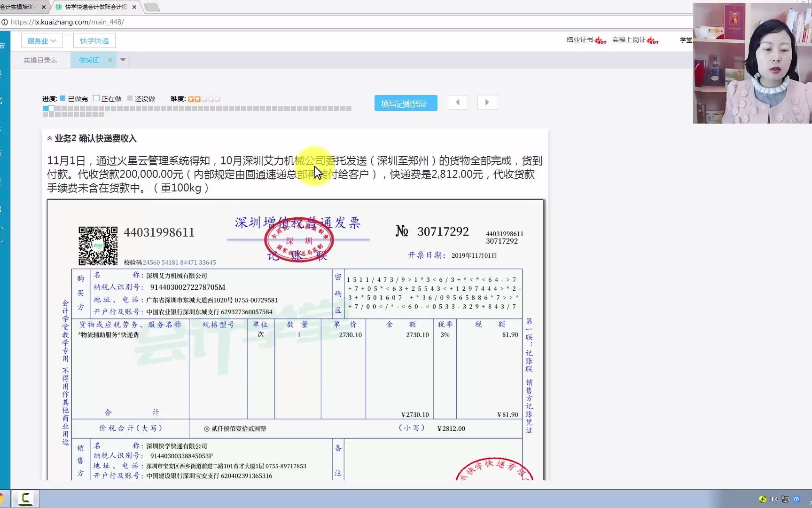Click the 快学快递 button

[94, 41]
